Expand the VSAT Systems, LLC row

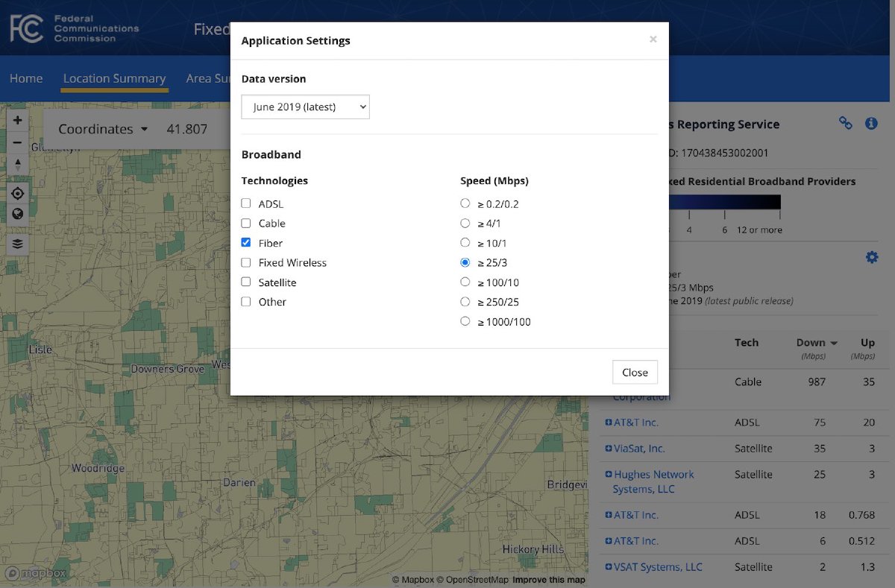click(x=609, y=567)
